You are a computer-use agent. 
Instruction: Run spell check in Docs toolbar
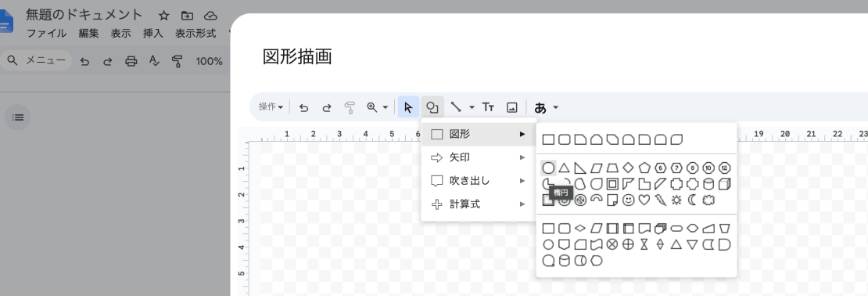[155, 61]
